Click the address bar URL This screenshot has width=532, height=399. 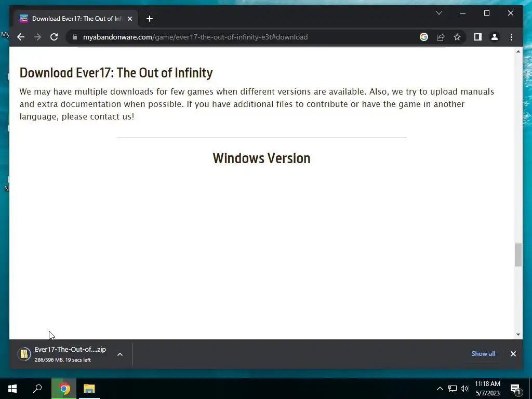click(x=195, y=37)
